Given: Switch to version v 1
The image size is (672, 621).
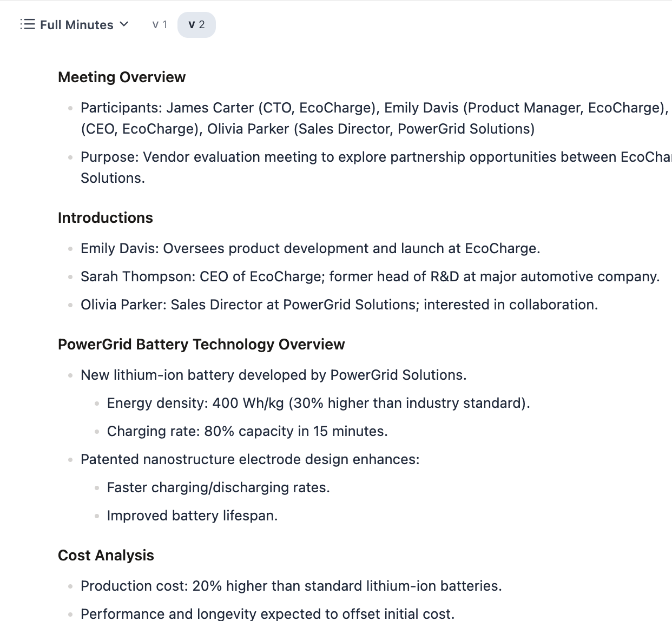Looking at the screenshot, I should click(160, 25).
